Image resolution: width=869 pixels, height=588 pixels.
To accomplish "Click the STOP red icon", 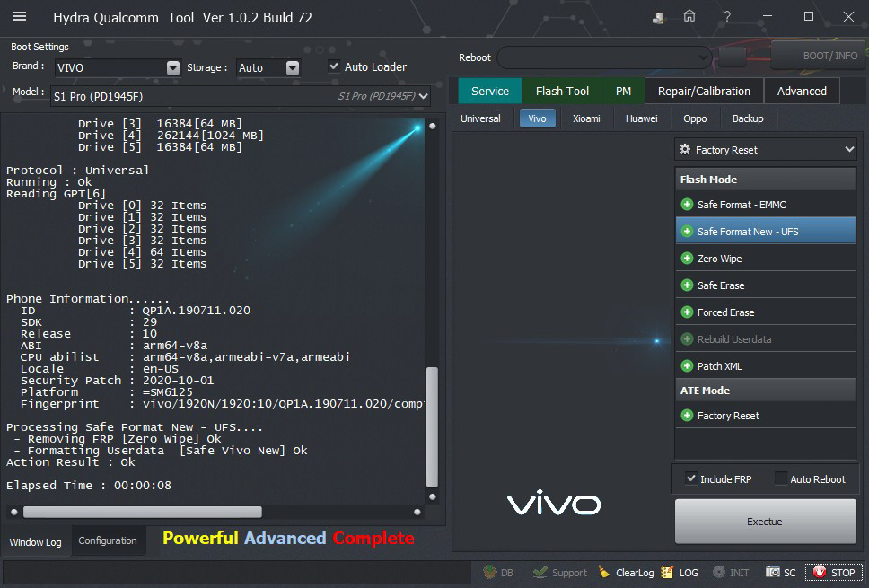I will (x=819, y=572).
